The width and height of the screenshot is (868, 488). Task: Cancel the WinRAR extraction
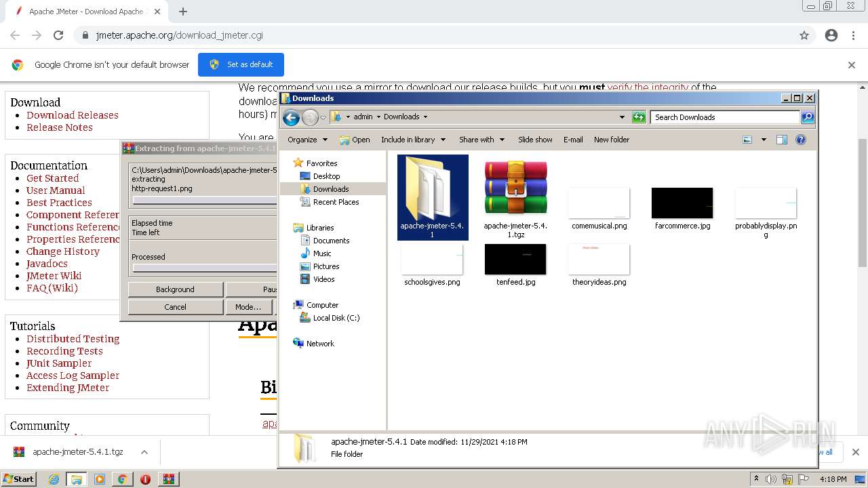click(175, 307)
